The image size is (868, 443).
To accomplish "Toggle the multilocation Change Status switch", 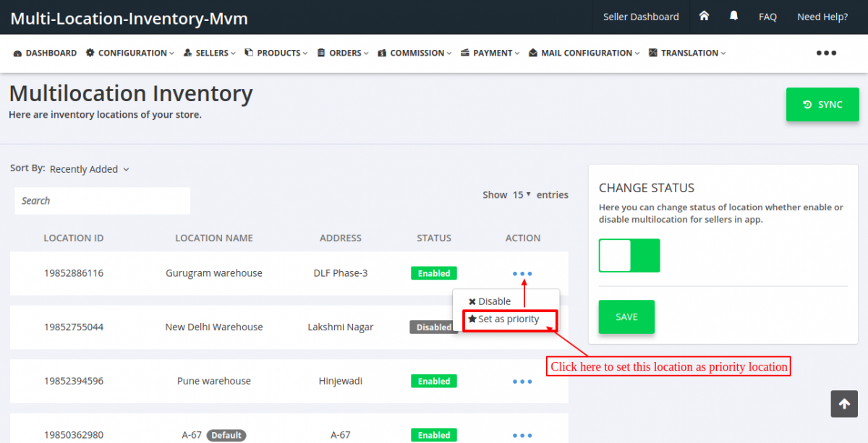I will coord(629,256).
